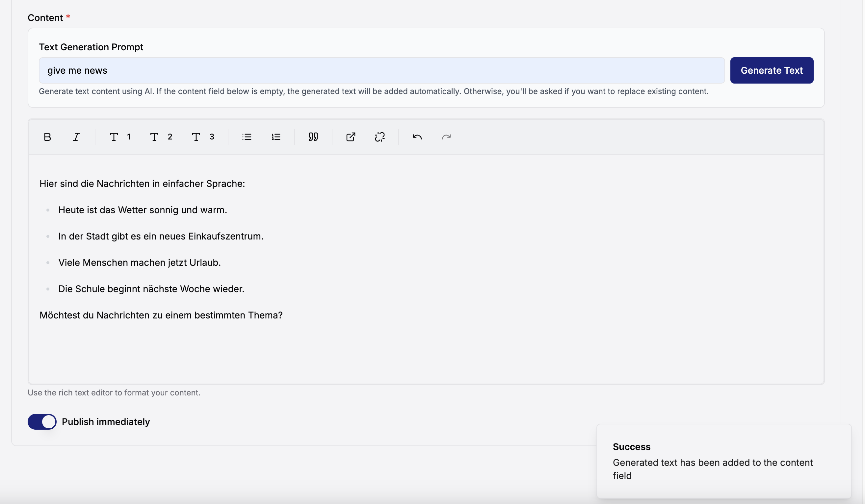Insert a bulleted list

point(247,137)
